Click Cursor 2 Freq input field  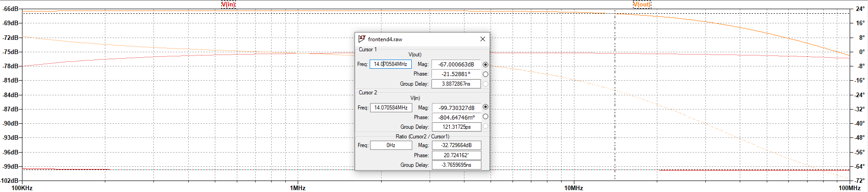pyautogui.click(x=391, y=108)
